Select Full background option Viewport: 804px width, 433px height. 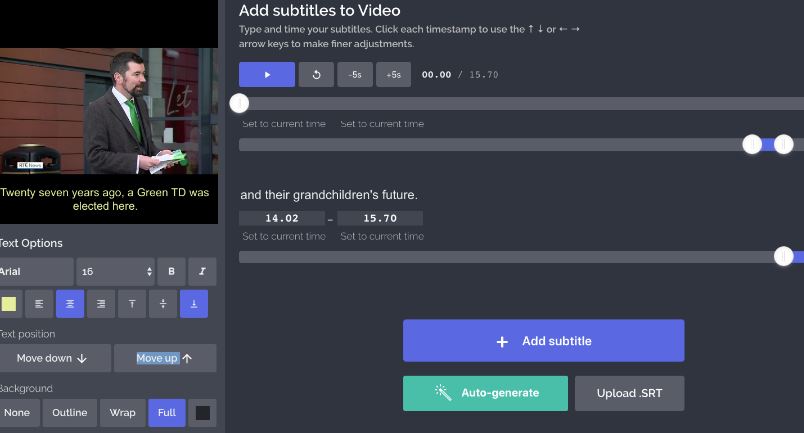pyautogui.click(x=167, y=412)
